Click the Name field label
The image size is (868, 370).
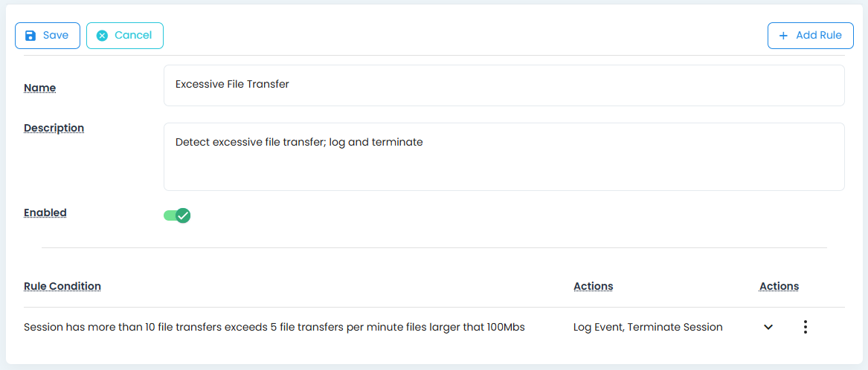40,88
